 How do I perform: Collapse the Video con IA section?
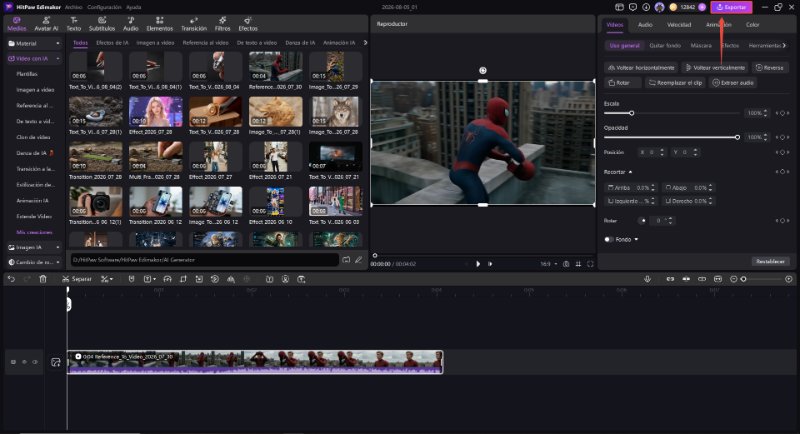pyautogui.click(x=58, y=59)
